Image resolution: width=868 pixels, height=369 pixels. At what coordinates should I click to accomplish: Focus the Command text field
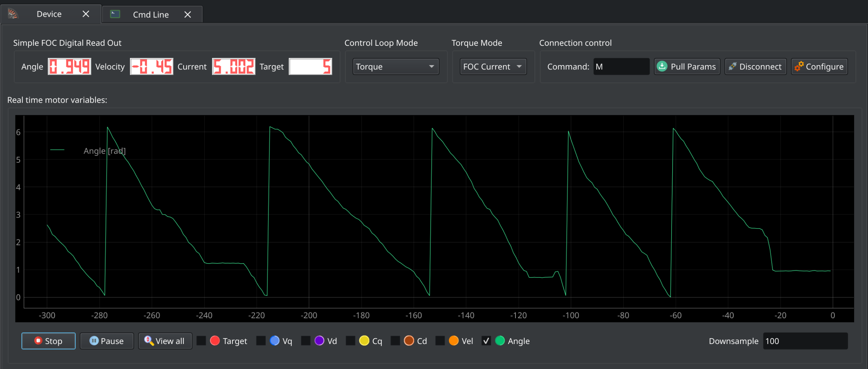621,67
